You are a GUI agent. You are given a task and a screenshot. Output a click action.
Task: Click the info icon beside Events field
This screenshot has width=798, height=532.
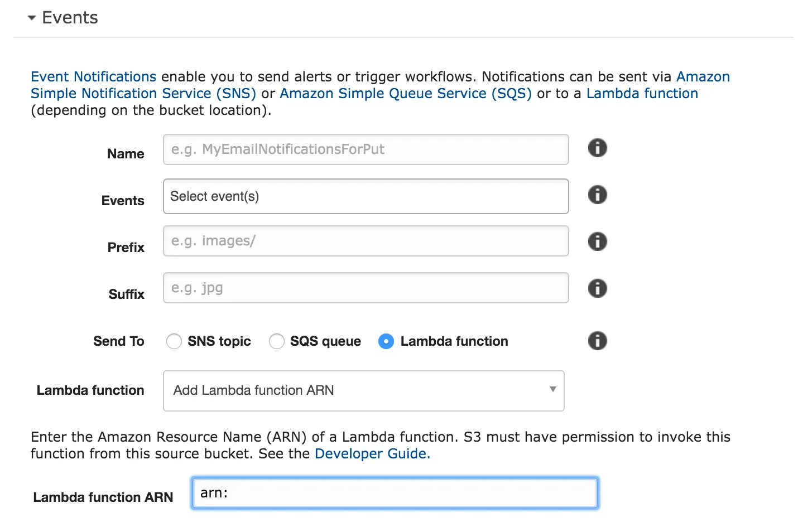click(x=597, y=195)
